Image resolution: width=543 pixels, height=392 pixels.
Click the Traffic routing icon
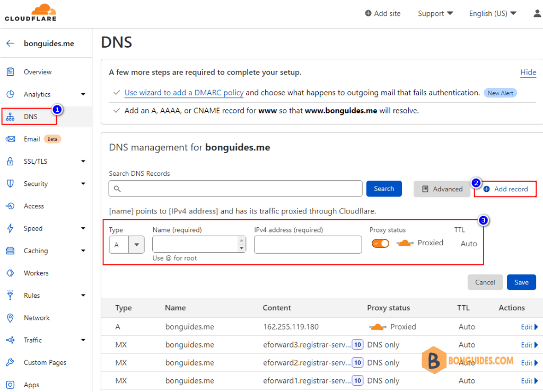click(x=11, y=340)
